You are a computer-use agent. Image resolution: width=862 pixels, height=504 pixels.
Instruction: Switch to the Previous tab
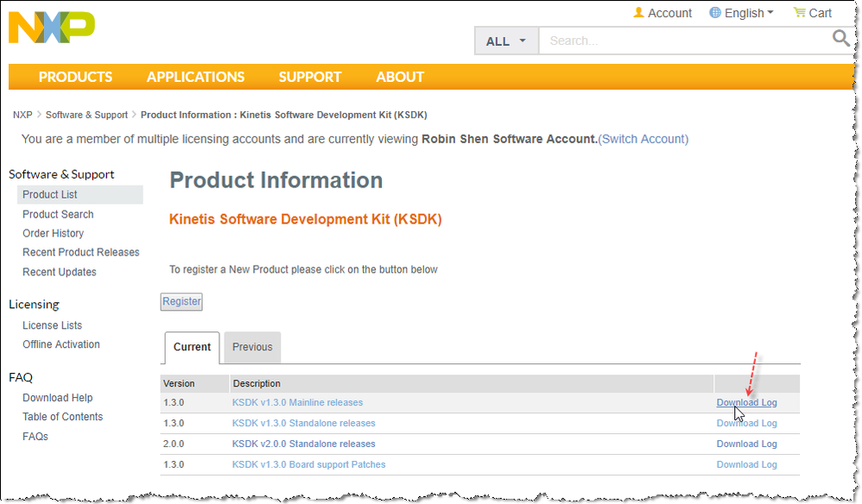tap(252, 347)
